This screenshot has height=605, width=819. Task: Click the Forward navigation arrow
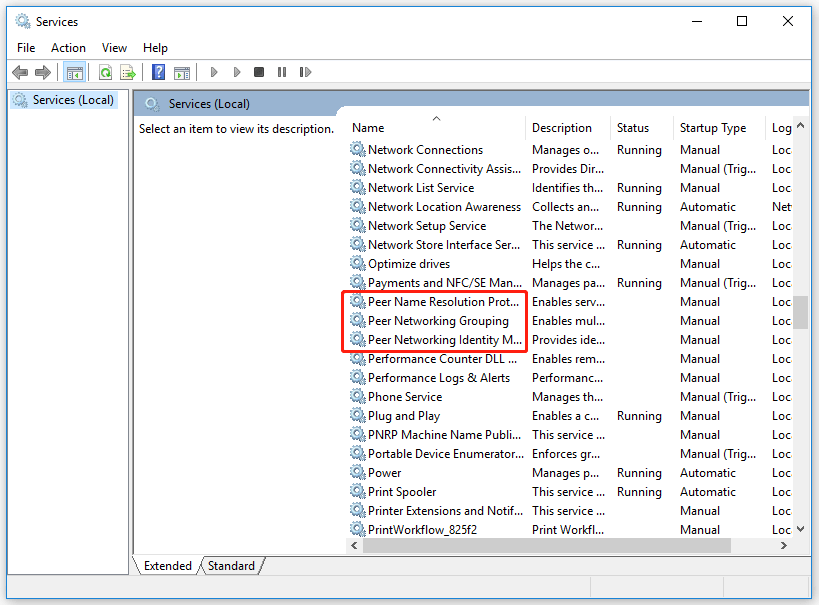(42, 71)
